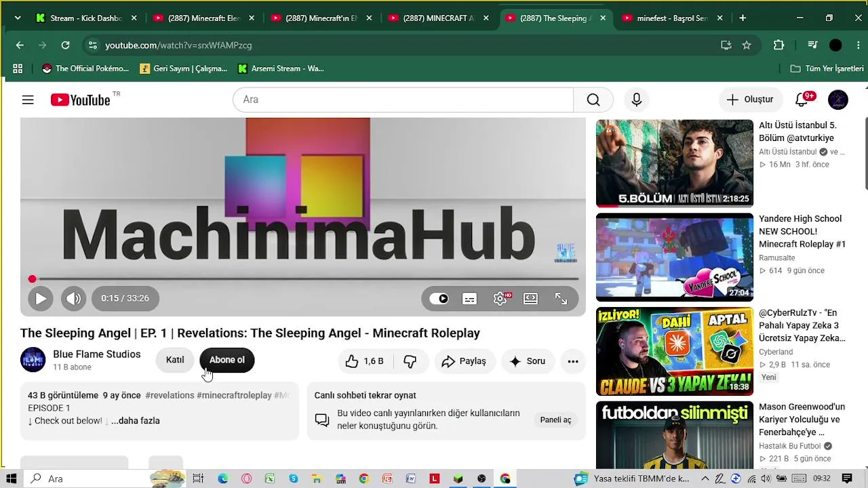Viewport: 868px width, 488px height.
Task: Open the Blue Flame Studios channel name
Action: 97,354
